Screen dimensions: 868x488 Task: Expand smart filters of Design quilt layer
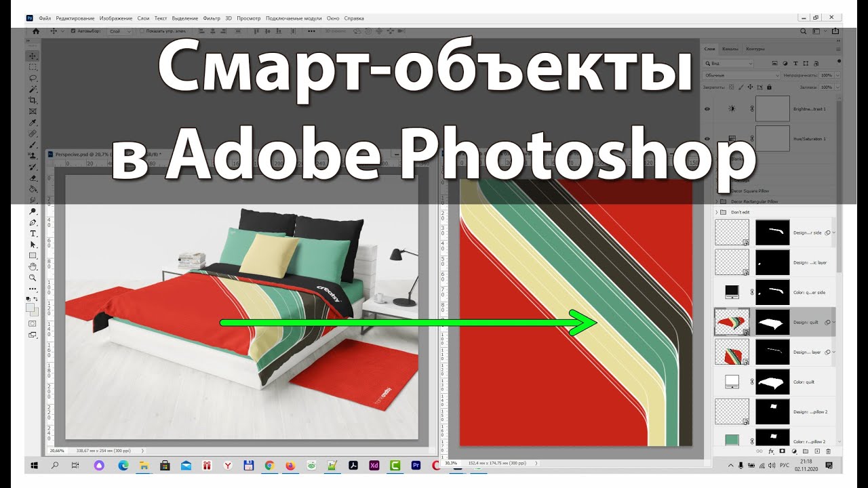pyautogui.click(x=834, y=323)
